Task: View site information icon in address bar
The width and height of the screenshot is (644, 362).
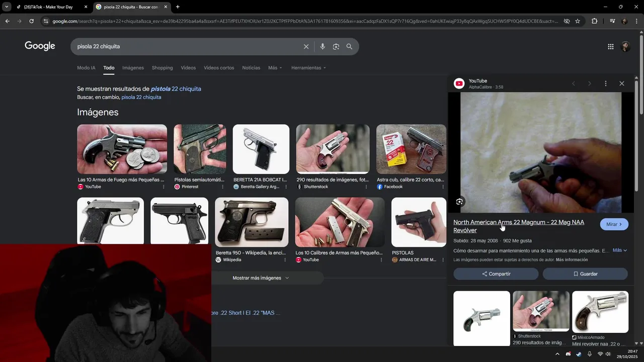Action: point(46,21)
